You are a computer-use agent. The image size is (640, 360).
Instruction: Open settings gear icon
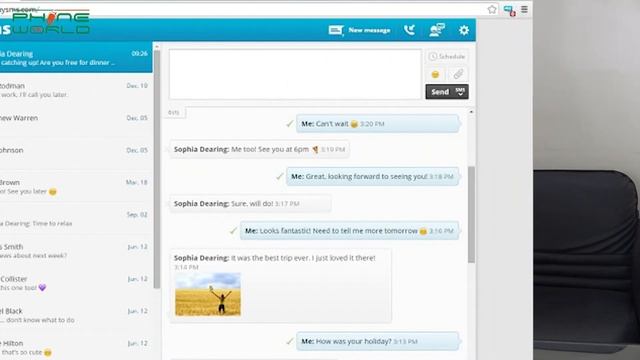coord(464,30)
